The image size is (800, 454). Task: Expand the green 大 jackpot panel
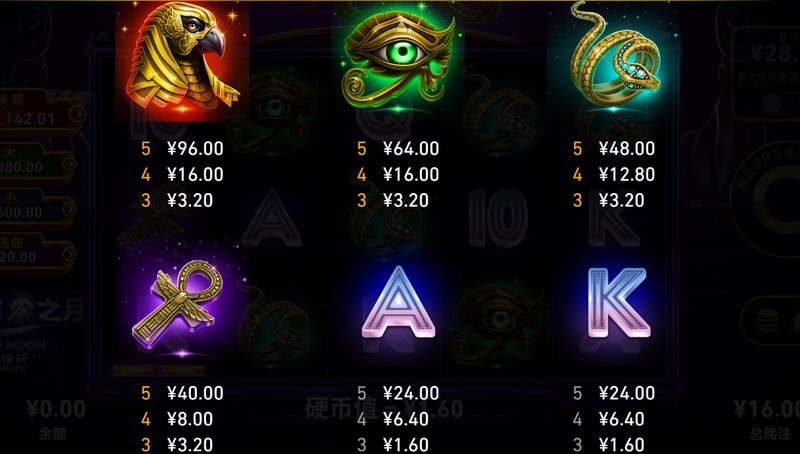[38, 162]
